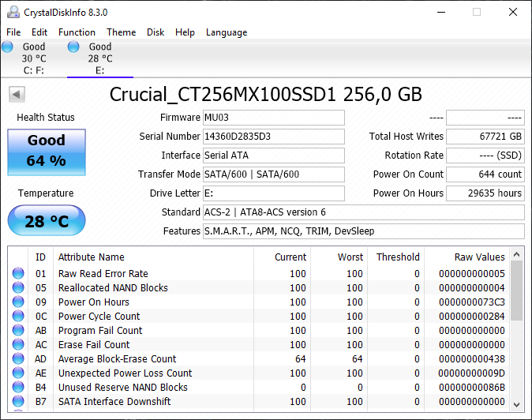Click the 28 °C temperature button
This screenshot has height=420, width=532.
(47, 220)
